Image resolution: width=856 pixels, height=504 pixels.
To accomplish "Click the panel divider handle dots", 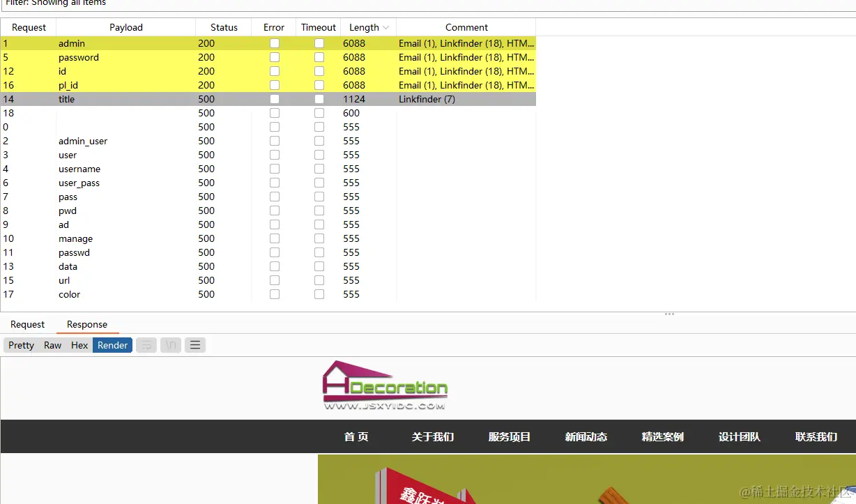I will pos(669,314).
